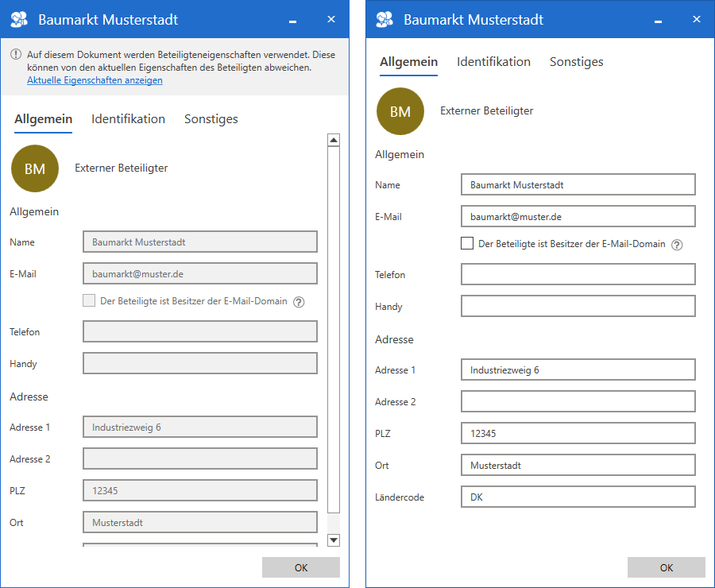
Task: Focus the empty Telefon field in editable dialog
Action: point(578,275)
